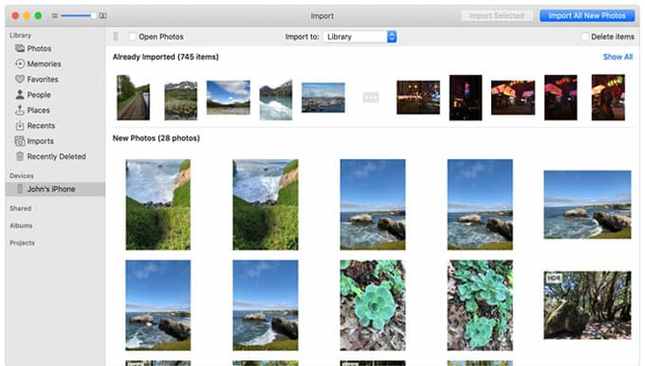Viewport: 645px width, 366px height.
Task: Click the ellipsis placeholder in Already Imported row
Action: (x=371, y=97)
